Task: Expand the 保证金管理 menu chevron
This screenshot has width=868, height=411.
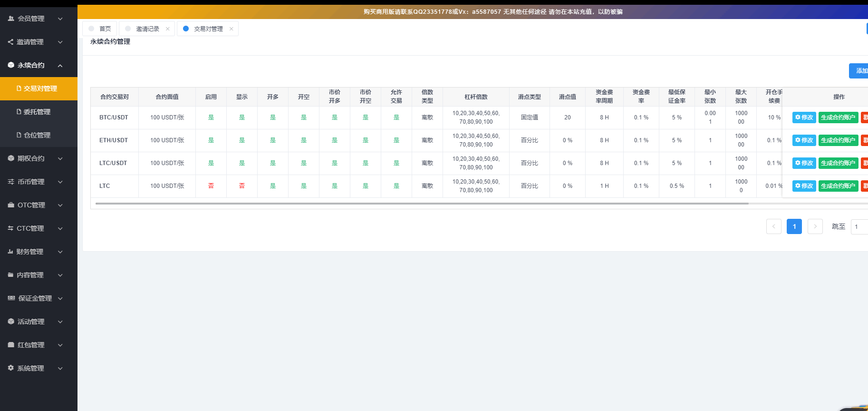Action: [60, 299]
